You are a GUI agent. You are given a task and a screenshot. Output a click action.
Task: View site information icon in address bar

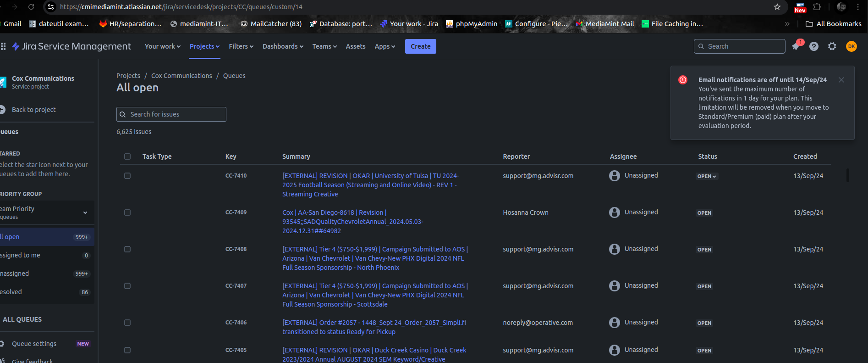pos(51,7)
